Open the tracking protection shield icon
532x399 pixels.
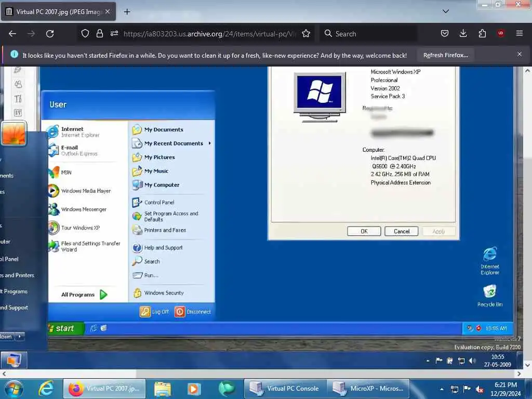[x=85, y=33]
